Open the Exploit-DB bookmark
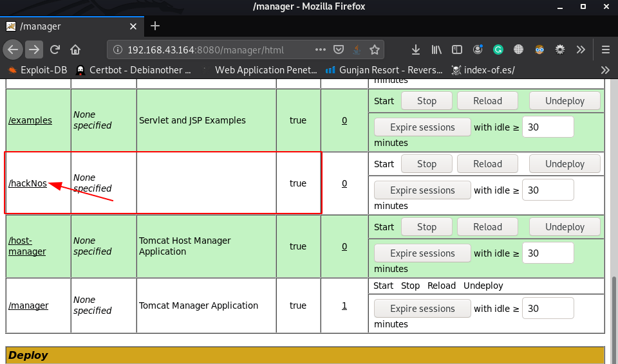 click(x=38, y=70)
